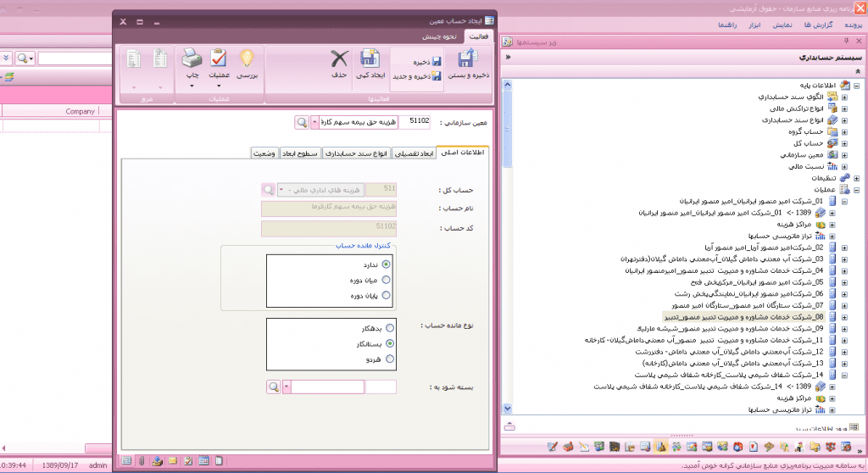The height and width of the screenshot is (473, 868).
Task: Expand the تنظیمات tree node
Action: pos(857,179)
